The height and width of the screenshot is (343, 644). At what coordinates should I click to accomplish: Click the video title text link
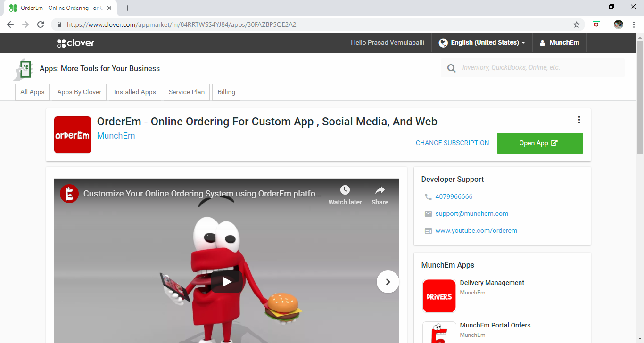coord(203,194)
